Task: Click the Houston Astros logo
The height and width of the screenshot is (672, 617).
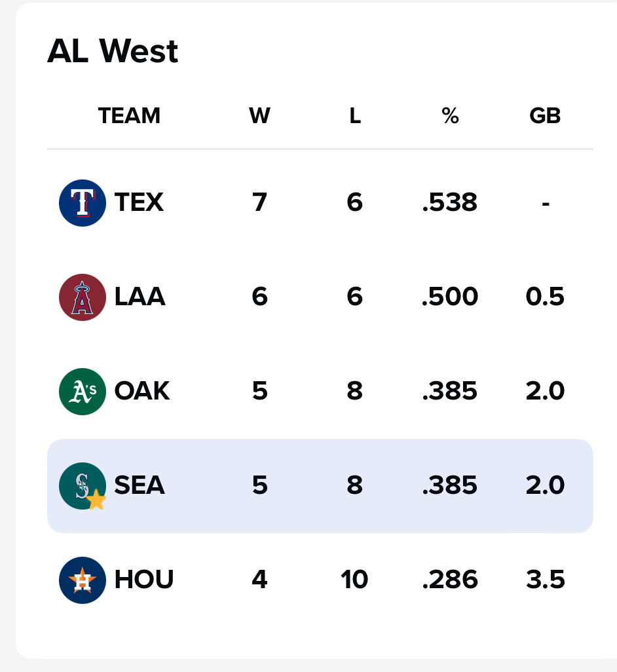Action: [x=82, y=580]
